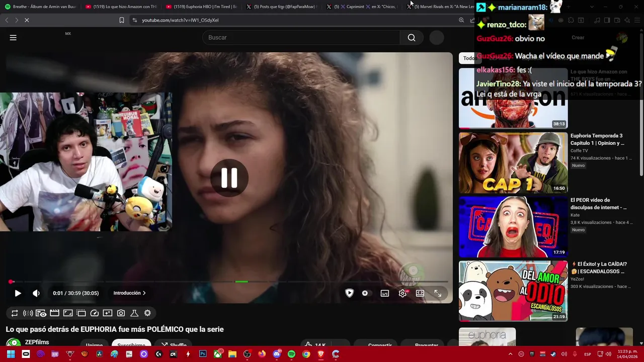
Task: Open Spotify from the taskbar
Action: click(291, 354)
